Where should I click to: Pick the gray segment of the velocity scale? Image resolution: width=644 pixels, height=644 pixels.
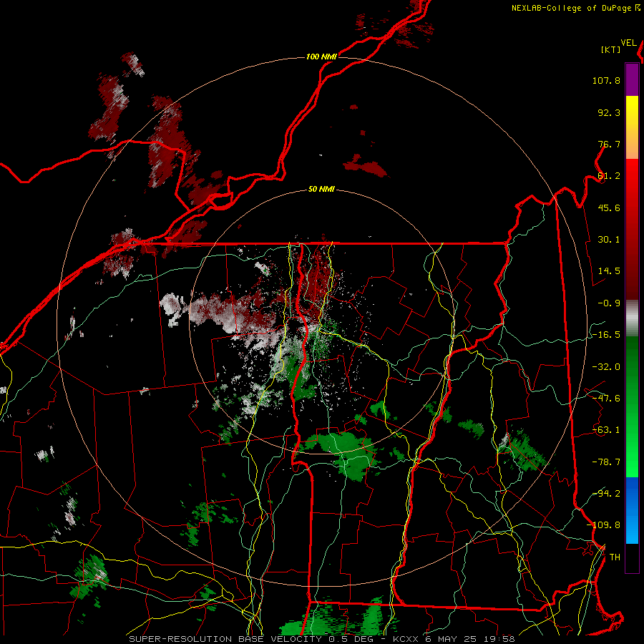coord(632,318)
